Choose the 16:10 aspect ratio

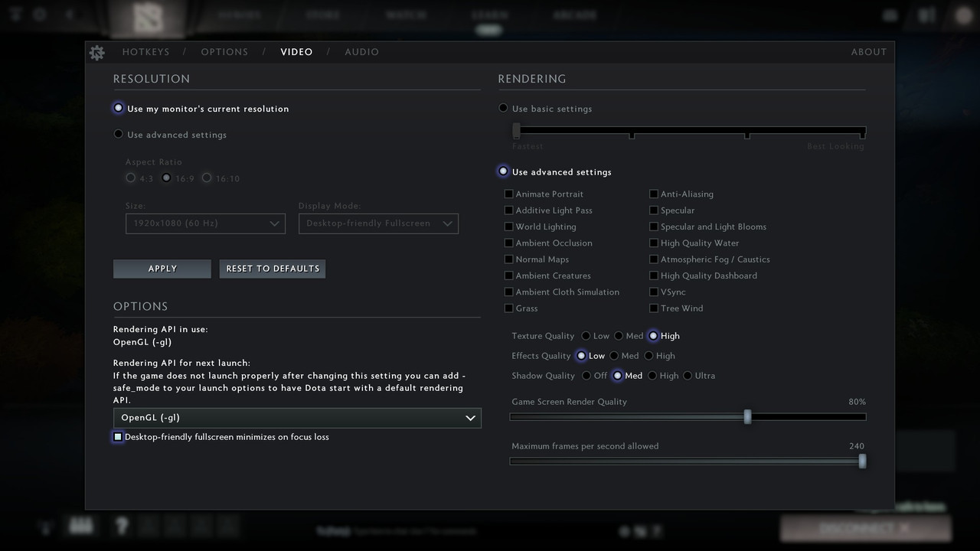221,178
